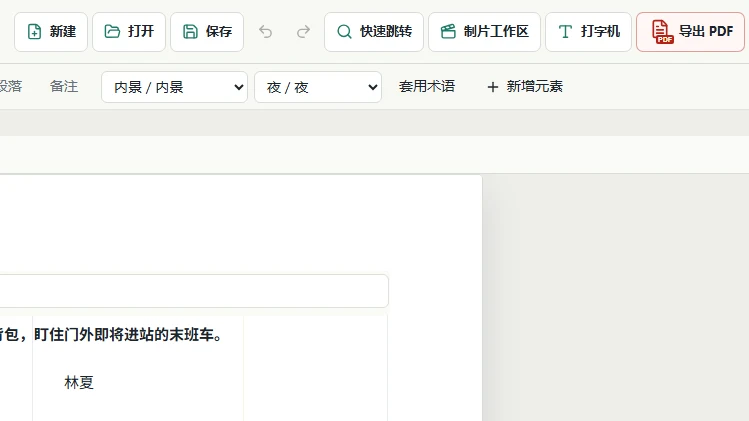Click the scene heading input field
Screen dimensions: 749x421
(x=193, y=291)
